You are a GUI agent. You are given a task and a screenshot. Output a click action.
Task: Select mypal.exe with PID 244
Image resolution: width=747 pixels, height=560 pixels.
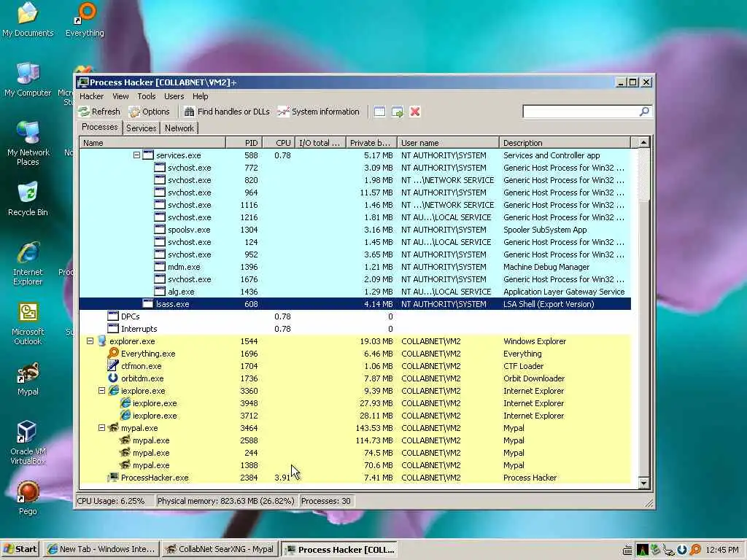pos(355,452)
